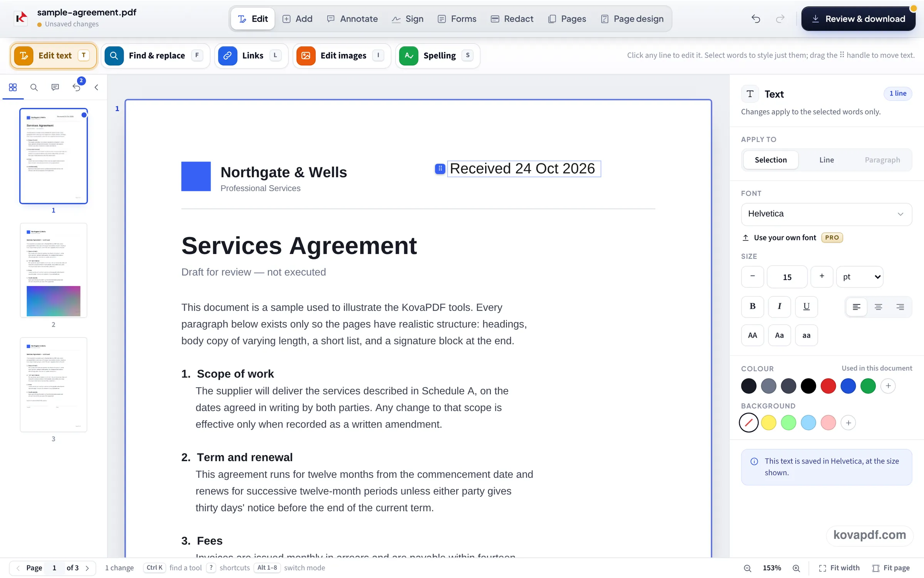
Task: Switch to the Redact tab
Action: point(512,19)
